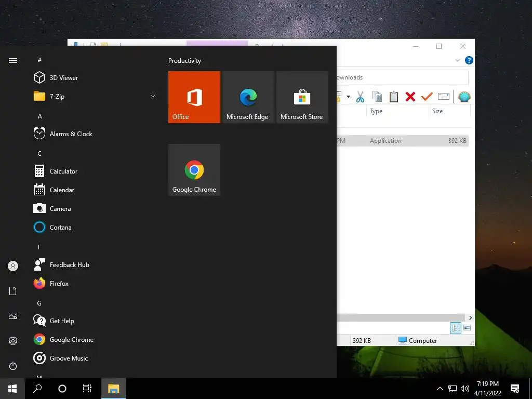Click the G letter header
The width and height of the screenshot is (532, 399).
[x=39, y=303]
